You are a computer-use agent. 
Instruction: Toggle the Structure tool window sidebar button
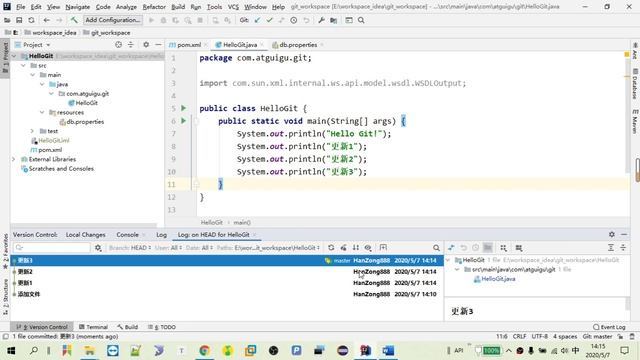pyautogui.click(x=5, y=297)
